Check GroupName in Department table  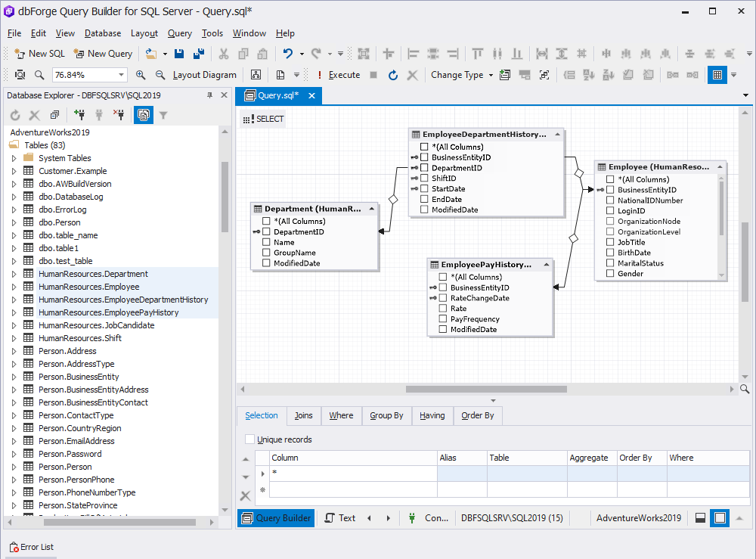[266, 252]
